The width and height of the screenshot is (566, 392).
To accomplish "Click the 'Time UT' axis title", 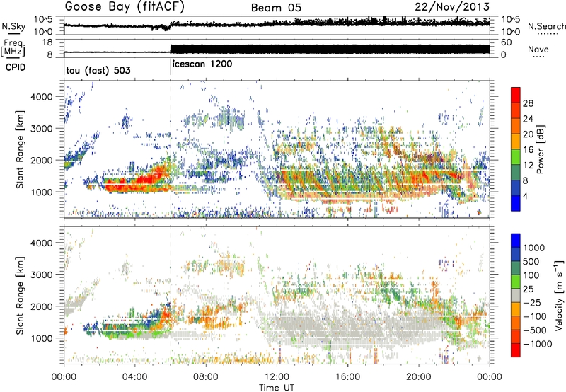I will pyautogui.click(x=277, y=388).
